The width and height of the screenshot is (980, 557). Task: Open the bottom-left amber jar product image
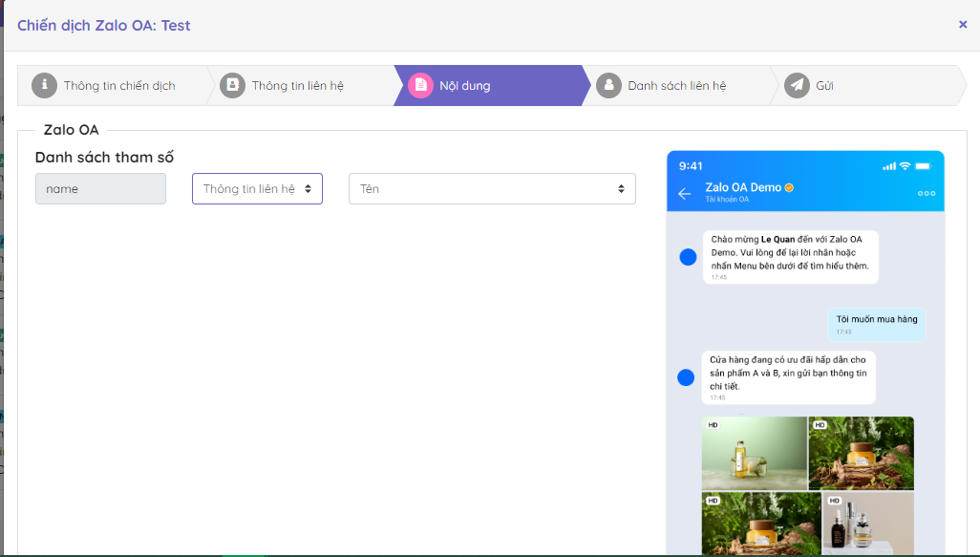tap(761, 524)
